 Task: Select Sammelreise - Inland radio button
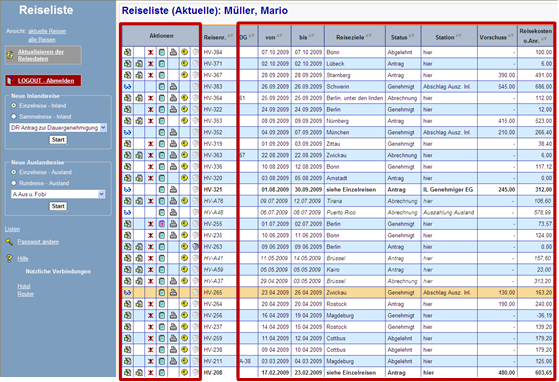coord(14,117)
